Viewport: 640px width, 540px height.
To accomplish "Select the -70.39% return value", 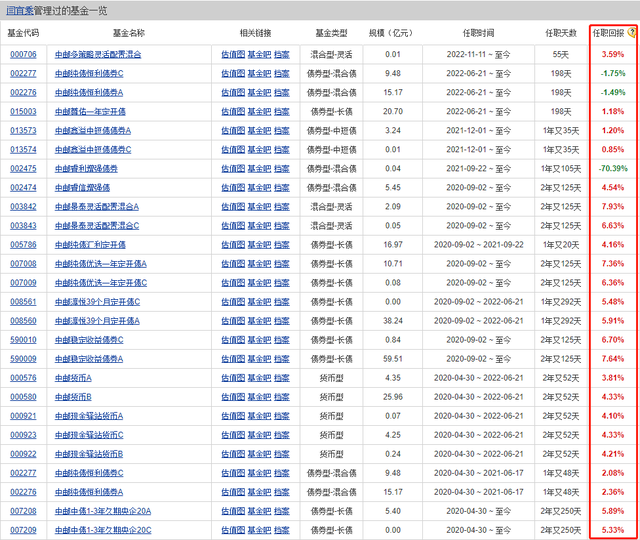I will tap(613, 169).
